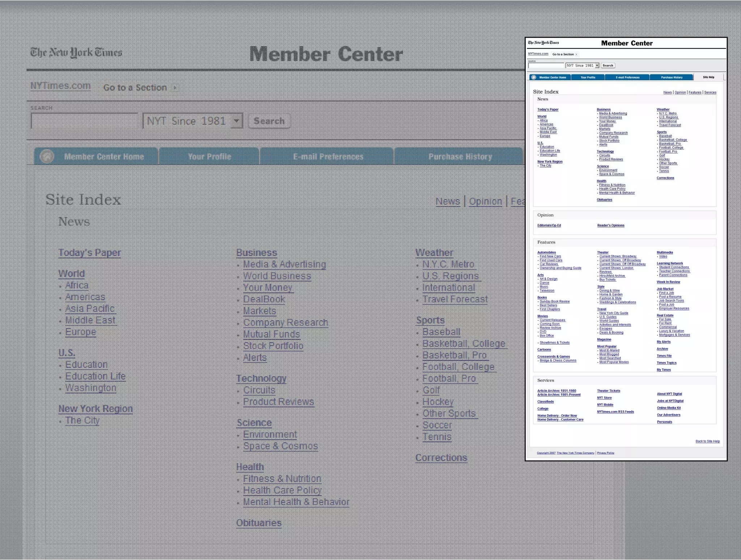Open Company Research link in enlarged page
Image resolution: width=741 pixels, height=560 pixels.
pyautogui.click(x=285, y=323)
